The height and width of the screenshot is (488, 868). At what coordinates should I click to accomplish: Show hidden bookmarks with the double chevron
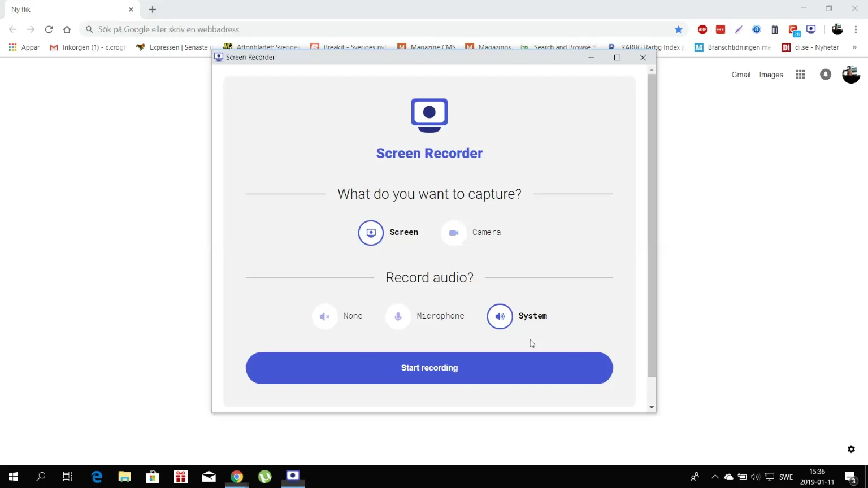[854, 47]
